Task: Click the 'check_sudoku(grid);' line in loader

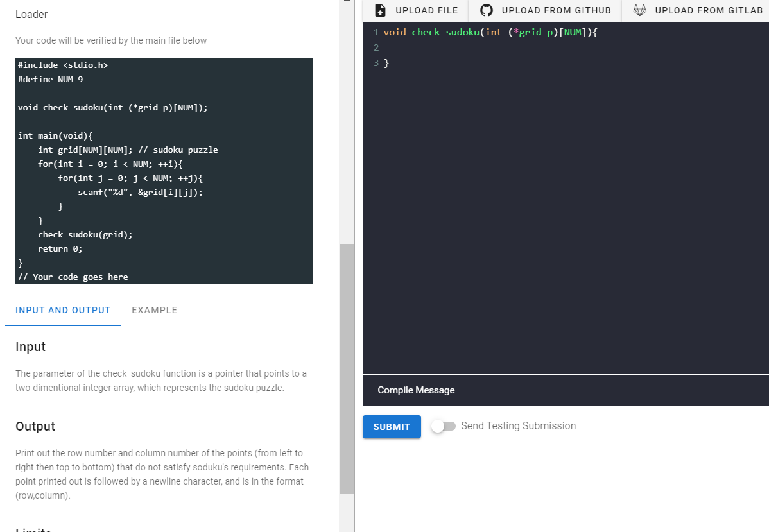Action: point(85,235)
